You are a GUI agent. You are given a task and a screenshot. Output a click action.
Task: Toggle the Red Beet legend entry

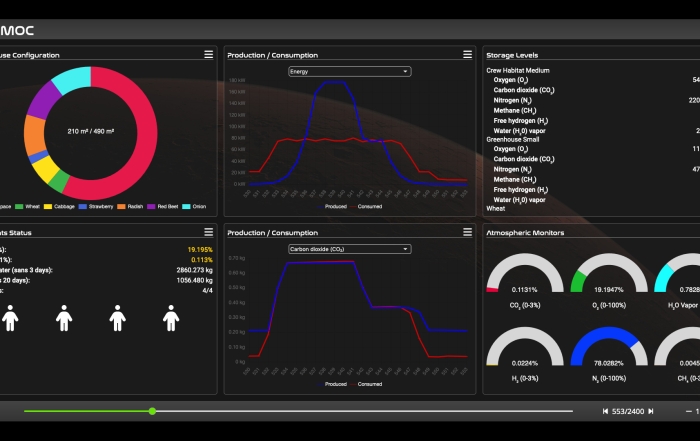coord(162,206)
